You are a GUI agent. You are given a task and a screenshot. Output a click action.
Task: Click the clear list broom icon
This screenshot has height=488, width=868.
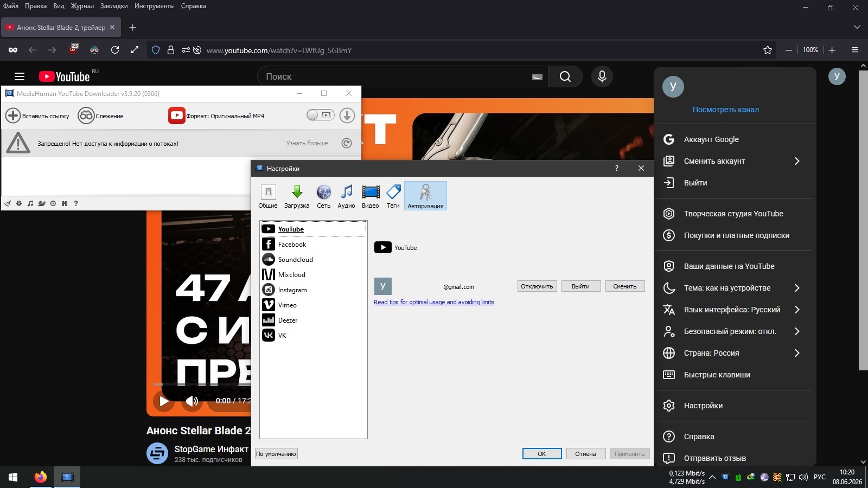point(7,203)
